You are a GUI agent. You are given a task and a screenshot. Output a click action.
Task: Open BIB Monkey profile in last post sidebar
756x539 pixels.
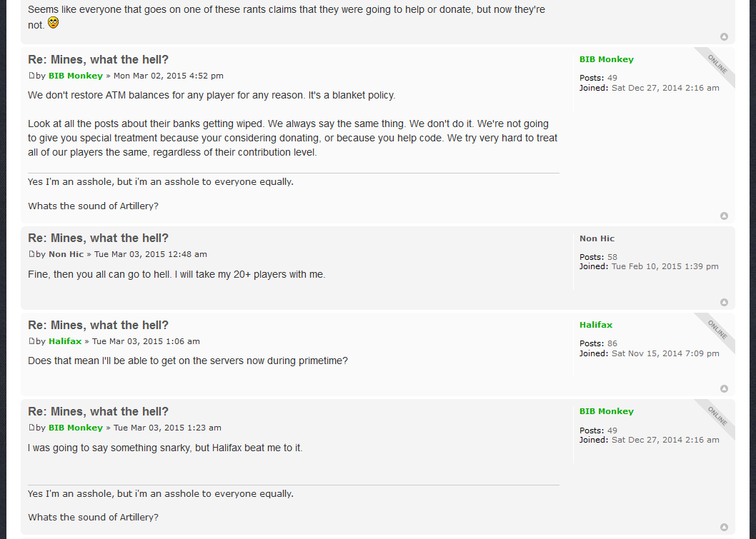click(x=607, y=411)
